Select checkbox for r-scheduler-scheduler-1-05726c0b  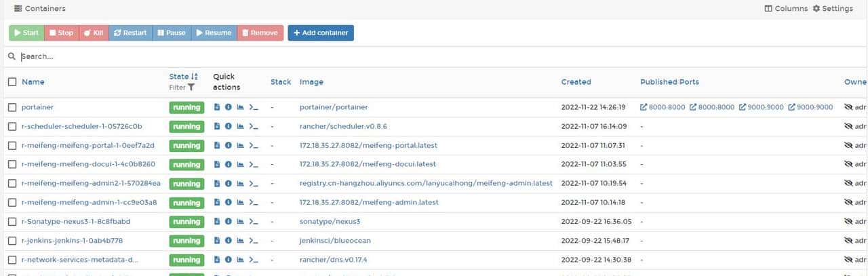coord(12,126)
